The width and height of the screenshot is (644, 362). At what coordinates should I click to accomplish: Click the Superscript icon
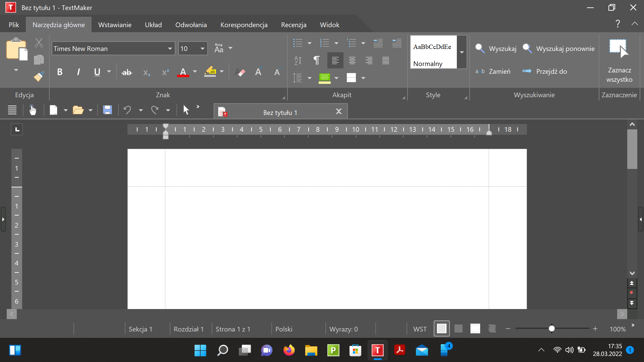[165, 72]
